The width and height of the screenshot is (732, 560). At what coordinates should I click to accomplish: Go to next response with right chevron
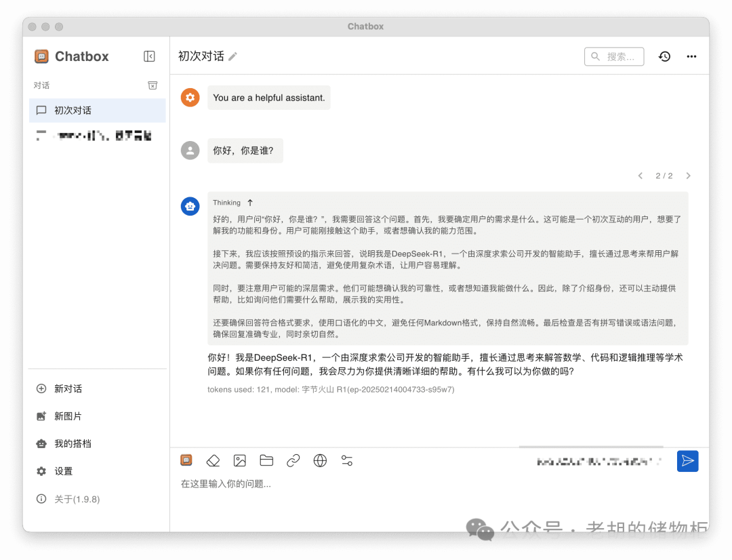688,176
